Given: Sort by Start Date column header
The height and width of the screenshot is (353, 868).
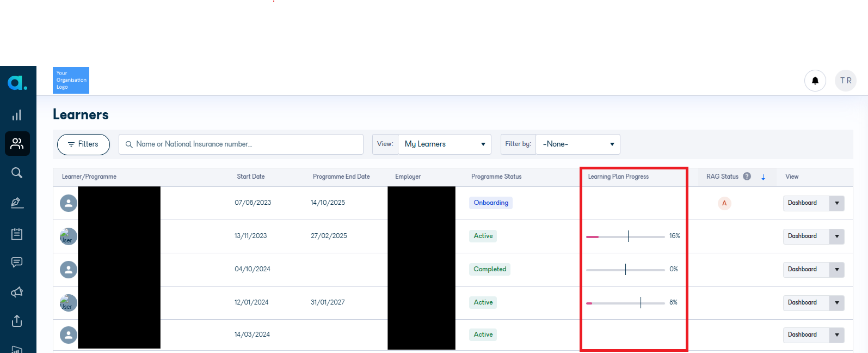Looking at the screenshot, I should pos(251,176).
